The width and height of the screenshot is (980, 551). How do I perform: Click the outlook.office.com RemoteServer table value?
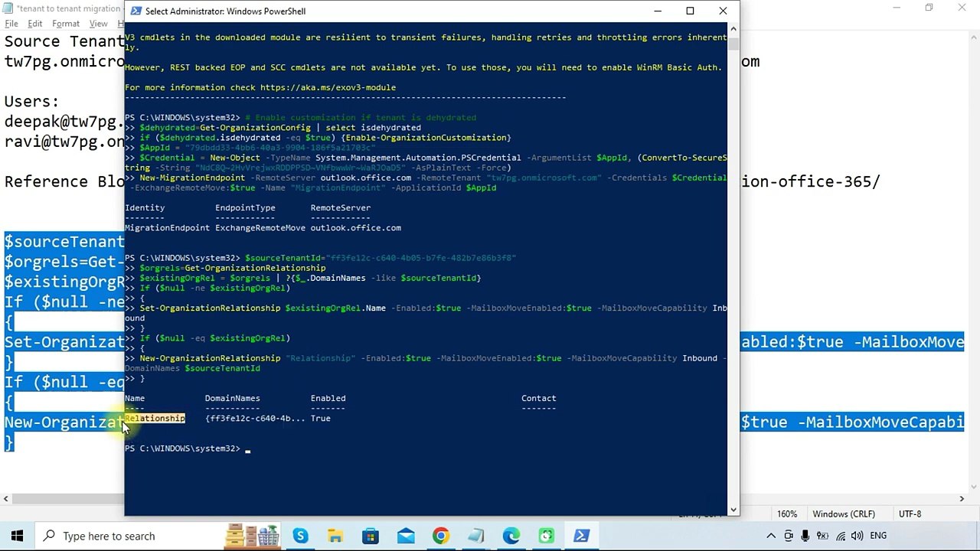pyautogui.click(x=356, y=228)
